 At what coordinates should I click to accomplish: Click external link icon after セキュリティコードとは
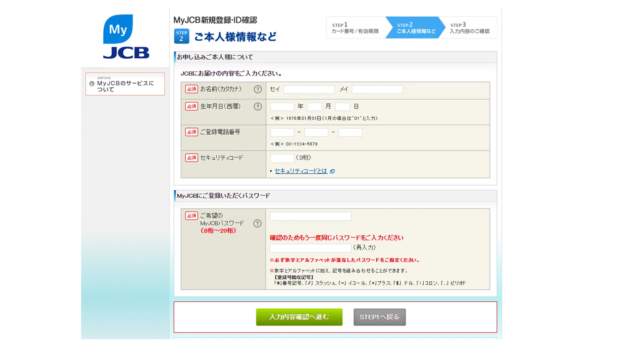coord(332,171)
